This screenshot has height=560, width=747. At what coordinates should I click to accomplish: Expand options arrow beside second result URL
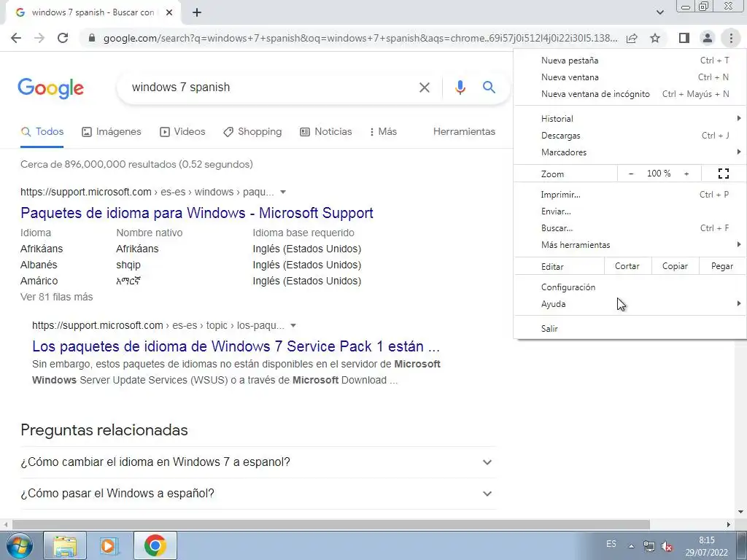[293, 326]
